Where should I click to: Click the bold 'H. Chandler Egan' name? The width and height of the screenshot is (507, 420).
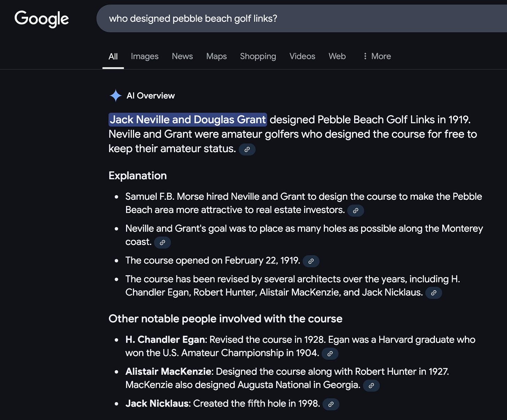tap(166, 340)
